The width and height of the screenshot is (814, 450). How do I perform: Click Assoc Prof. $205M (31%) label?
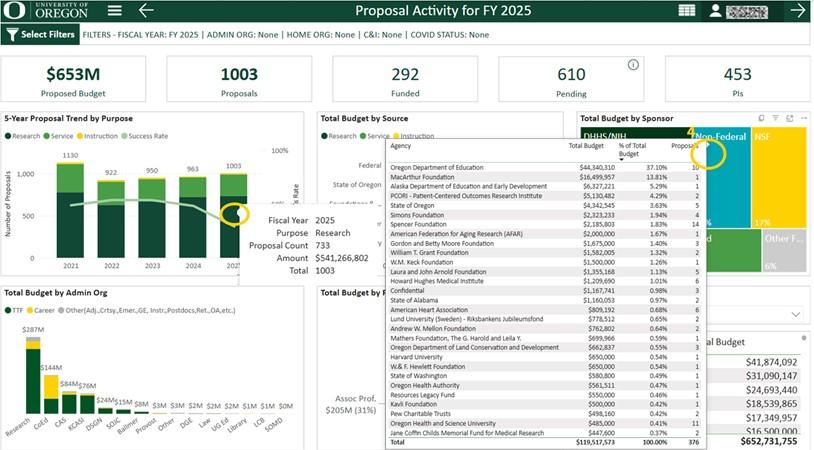pos(351,404)
